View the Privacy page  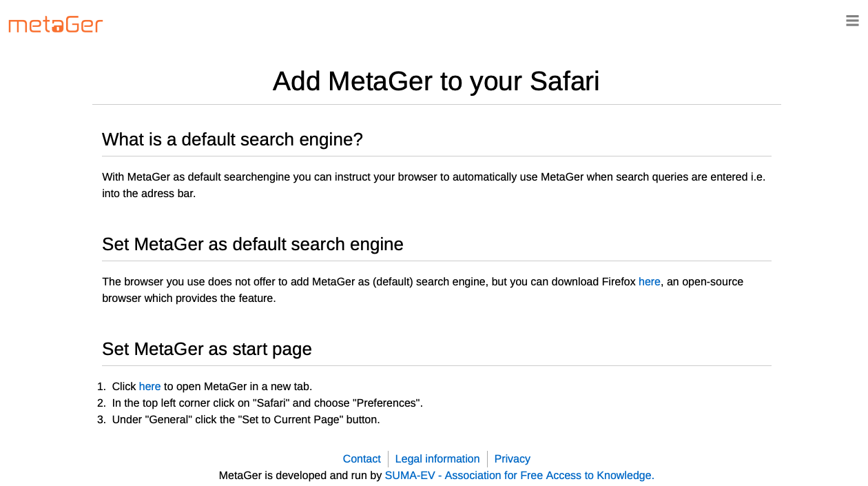512,459
